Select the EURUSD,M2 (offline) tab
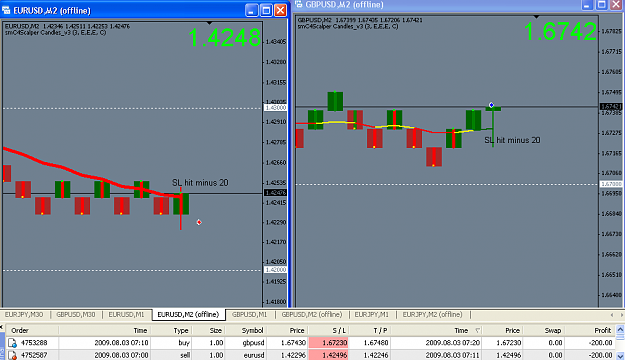Screen dimensions: 625x360 tap(189, 315)
